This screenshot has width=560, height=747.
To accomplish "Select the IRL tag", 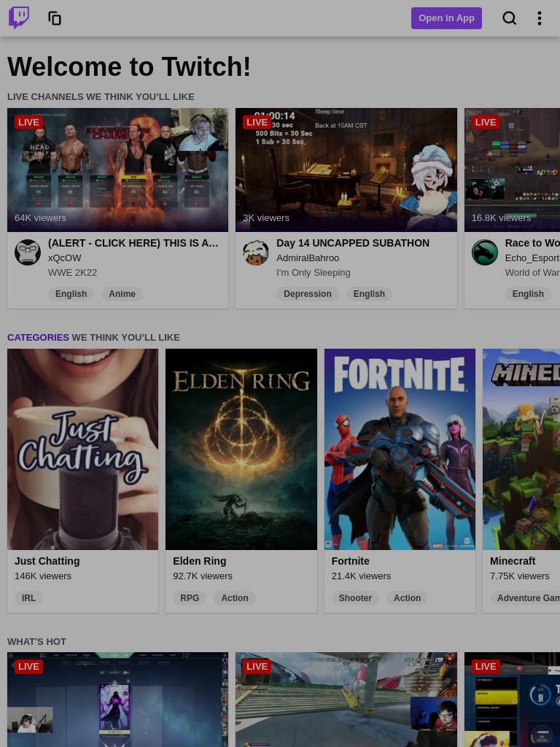I will coord(28,598).
